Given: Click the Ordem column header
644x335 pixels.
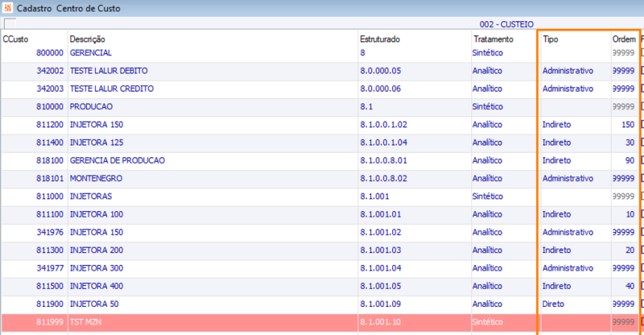Looking at the screenshot, I should tap(624, 39).
